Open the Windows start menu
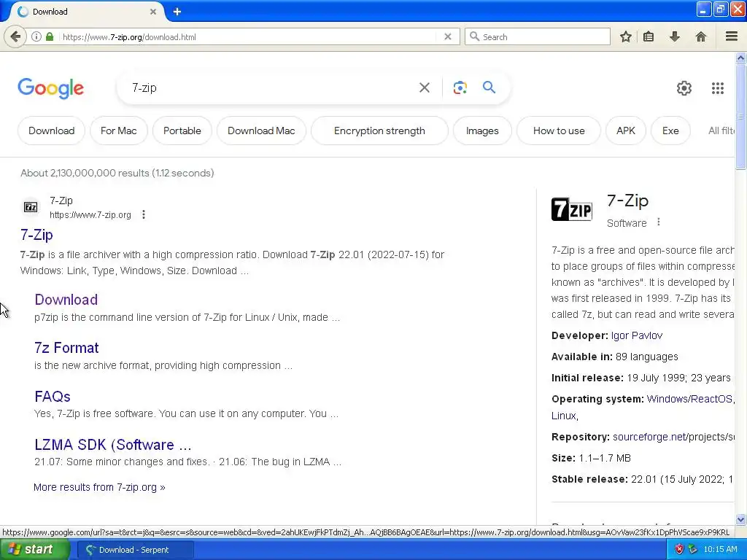 pyautogui.click(x=34, y=550)
